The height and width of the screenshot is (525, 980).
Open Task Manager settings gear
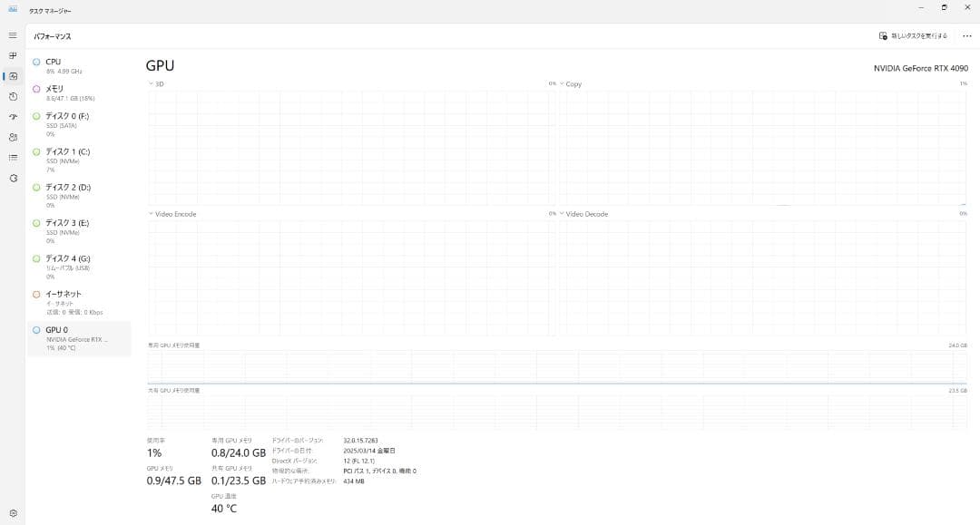[x=13, y=513]
